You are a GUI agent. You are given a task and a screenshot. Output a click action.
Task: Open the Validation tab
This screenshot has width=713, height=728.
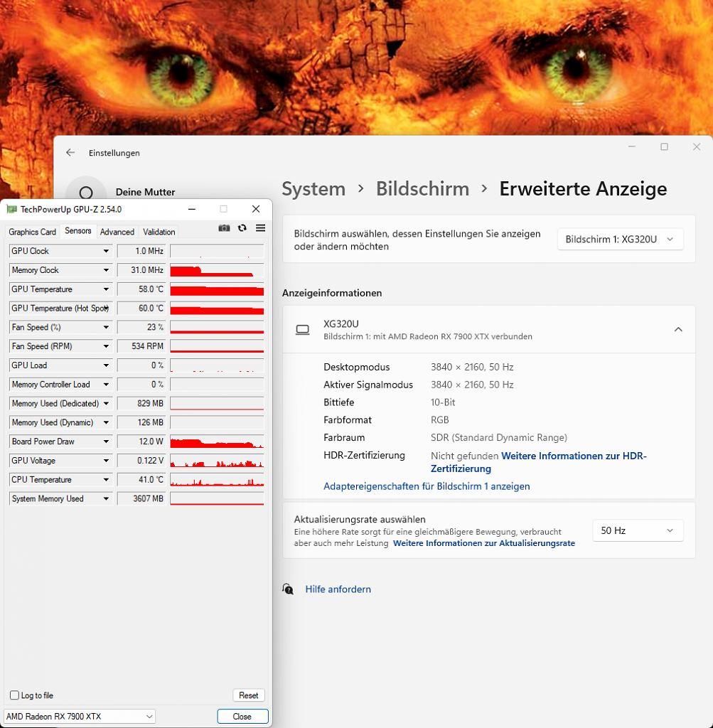pos(159,232)
